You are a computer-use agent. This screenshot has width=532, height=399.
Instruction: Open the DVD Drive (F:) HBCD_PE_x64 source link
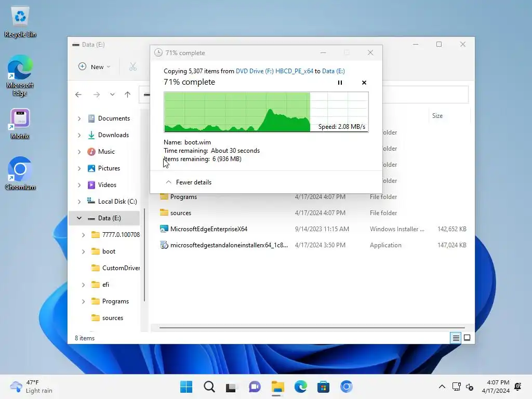pos(274,71)
